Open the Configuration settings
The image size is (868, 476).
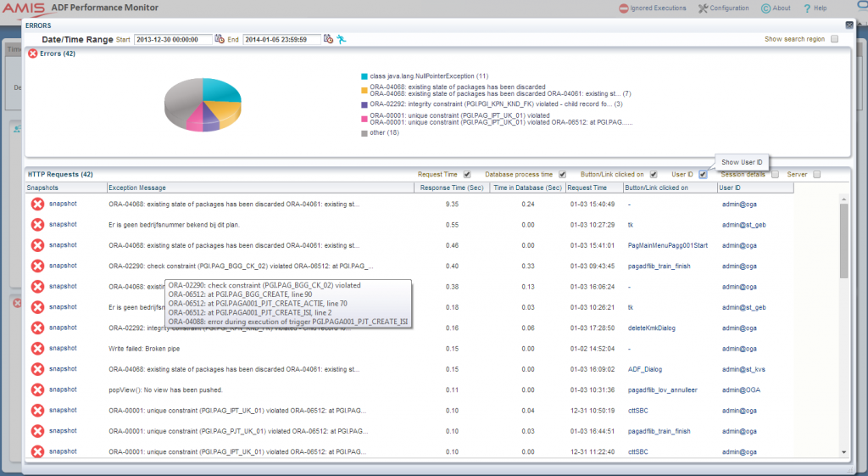724,8
